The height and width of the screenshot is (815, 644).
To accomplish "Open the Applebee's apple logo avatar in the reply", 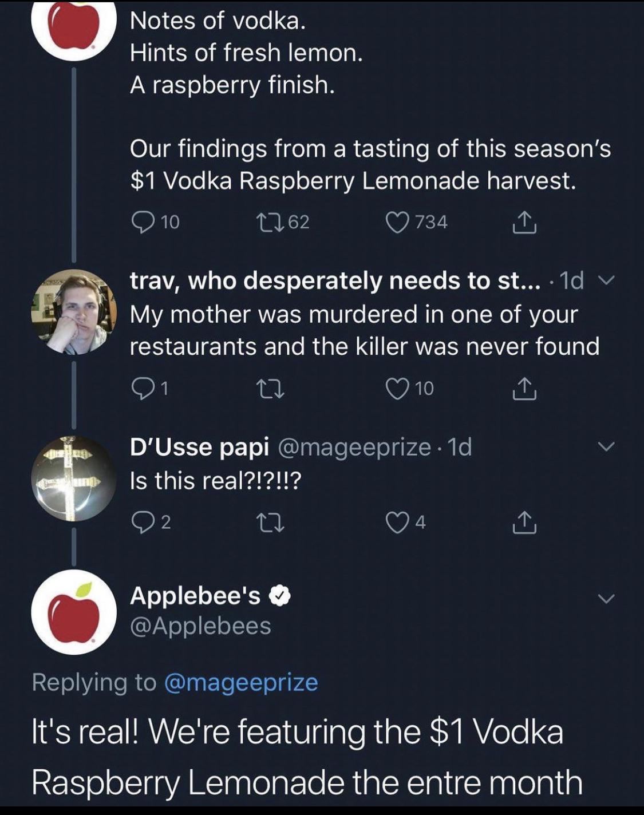I will 74,612.
